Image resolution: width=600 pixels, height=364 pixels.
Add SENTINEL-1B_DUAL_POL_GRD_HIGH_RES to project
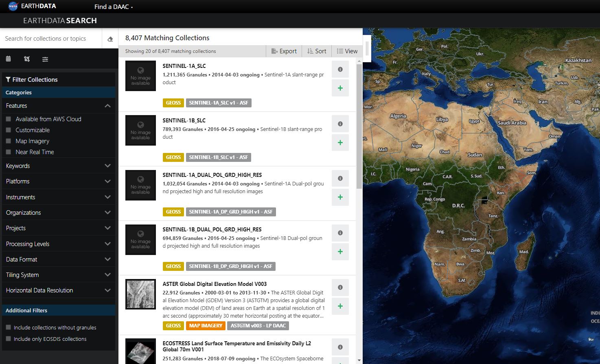point(340,251)
